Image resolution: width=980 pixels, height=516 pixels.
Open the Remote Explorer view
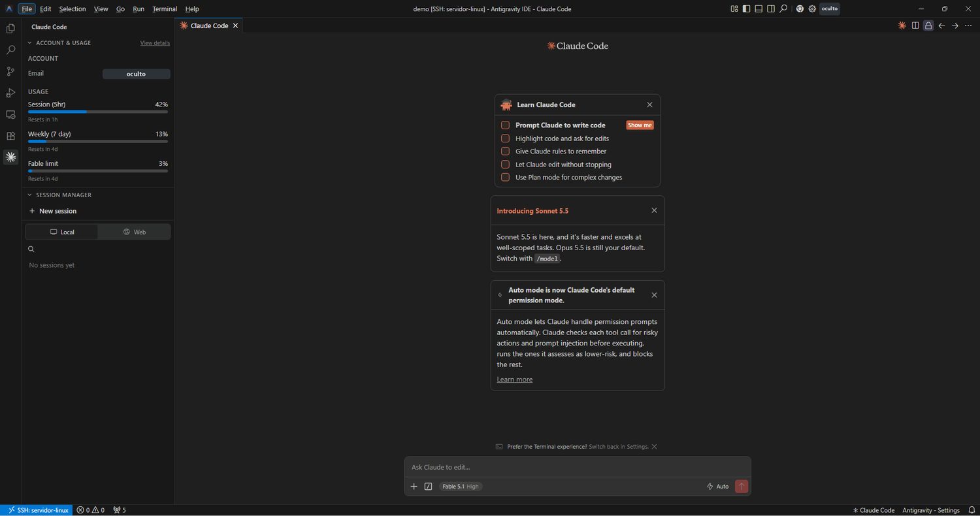[10, 114]
